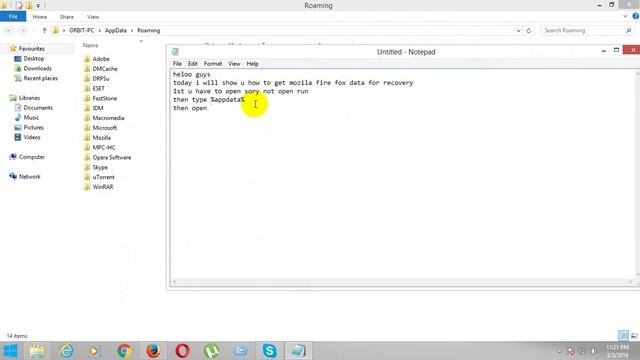
Task: Select ORBIT-PC in the address breadcrumb
Action: (82, 31)
